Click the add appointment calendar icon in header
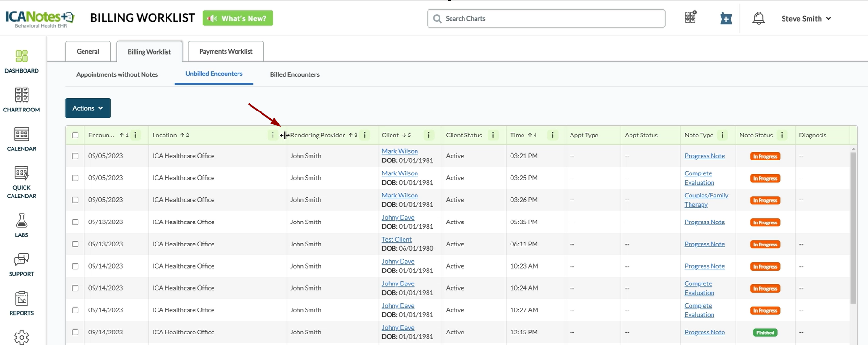Screen dimensions: 868x345 [726, 18]
